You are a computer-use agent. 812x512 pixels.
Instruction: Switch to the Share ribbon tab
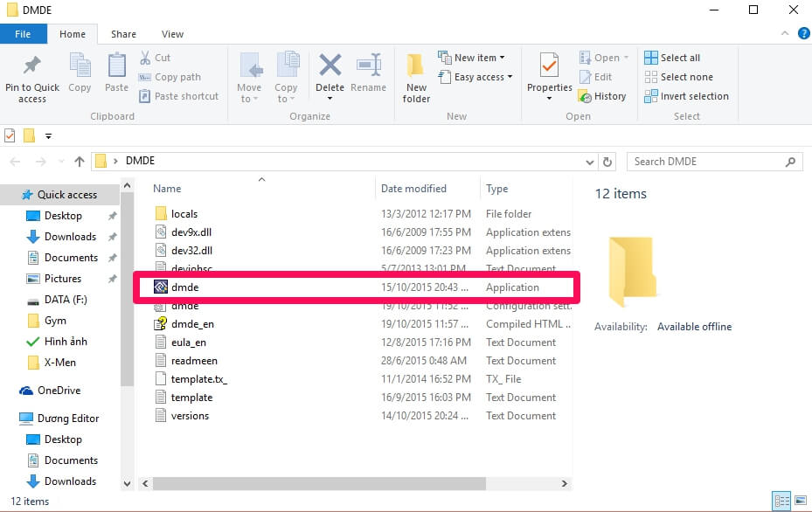tap(123, 34)
